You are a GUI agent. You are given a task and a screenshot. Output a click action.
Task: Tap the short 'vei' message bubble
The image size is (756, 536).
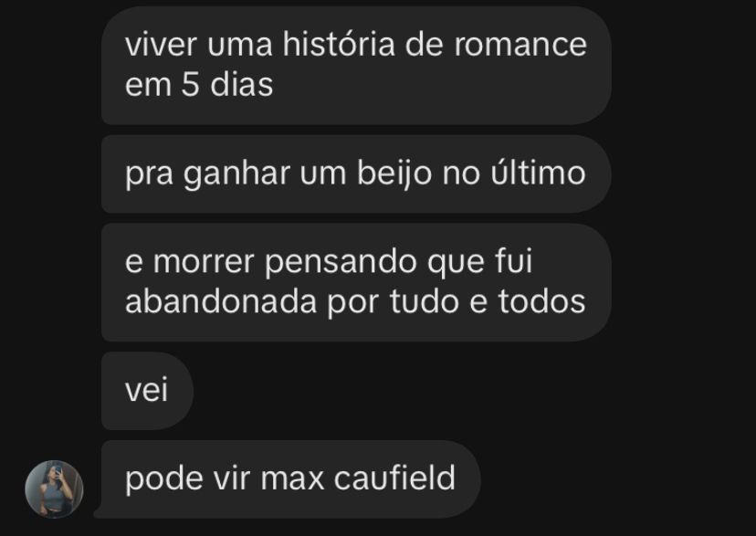click(148, 391)
